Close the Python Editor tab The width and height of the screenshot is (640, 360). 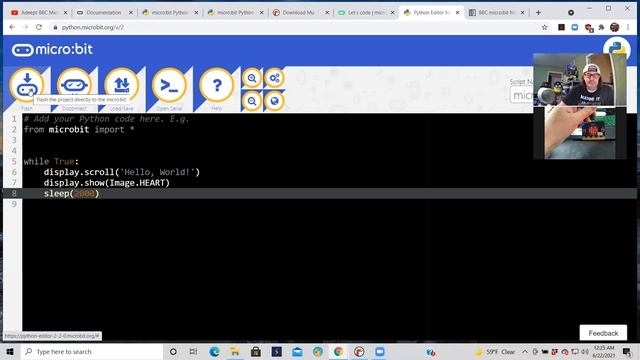(x=458, y=13)
